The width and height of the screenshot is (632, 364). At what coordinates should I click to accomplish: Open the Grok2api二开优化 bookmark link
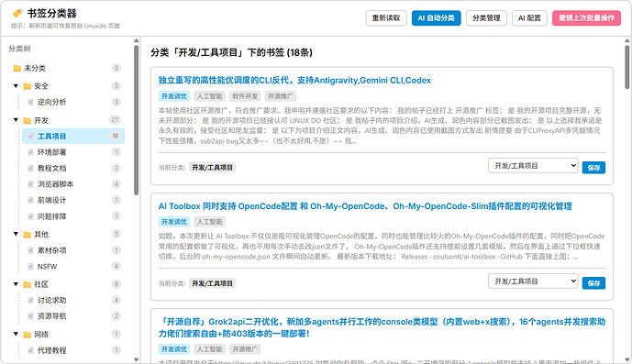click(382, 327)
